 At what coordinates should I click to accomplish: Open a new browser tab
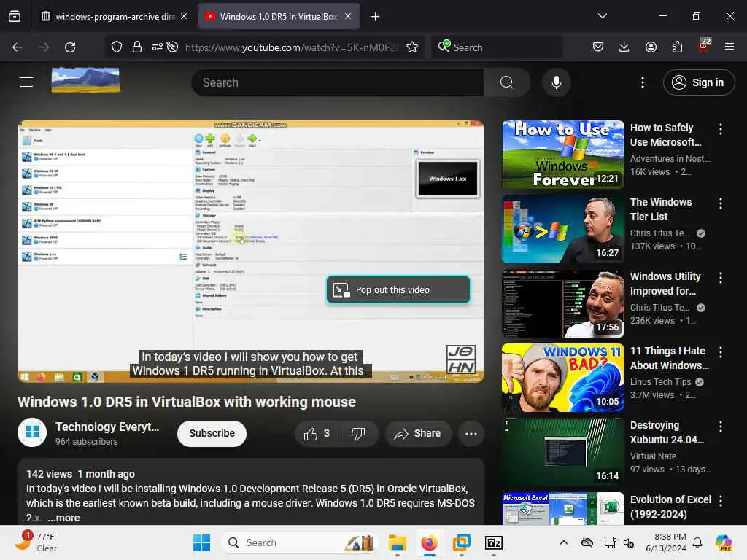pyautogui.click(x=376, y=17)
